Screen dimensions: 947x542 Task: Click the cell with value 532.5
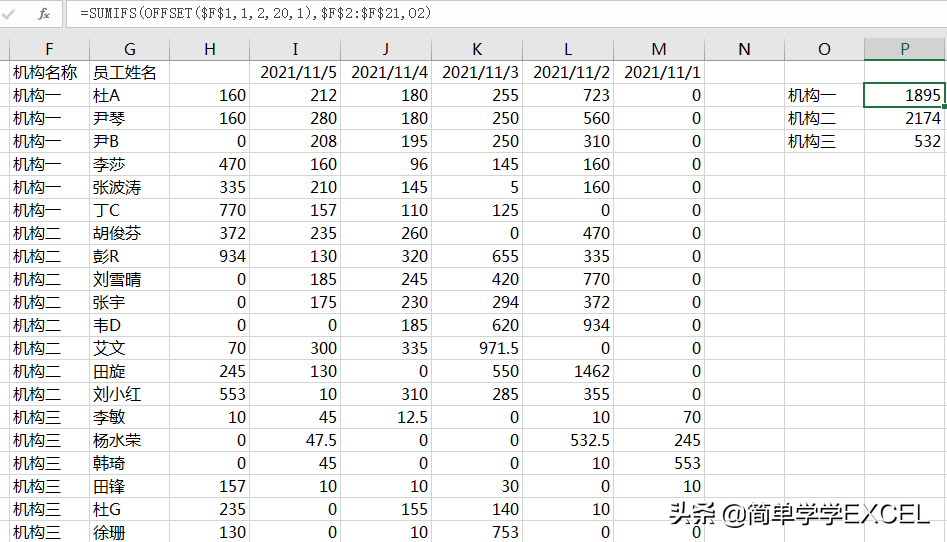[x=568, y=440]
